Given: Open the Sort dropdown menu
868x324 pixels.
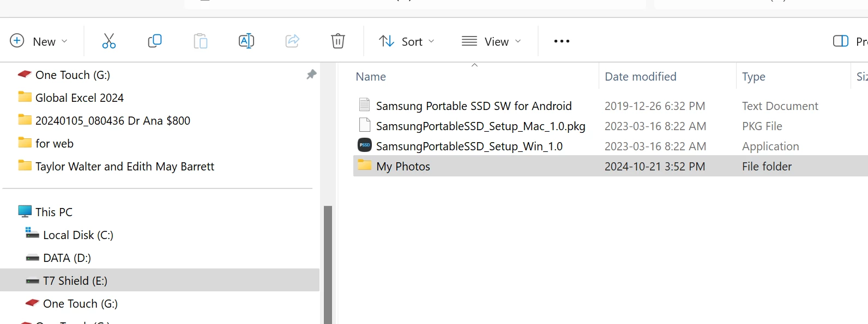Looking at the screenshot, I should pos(407,41).
